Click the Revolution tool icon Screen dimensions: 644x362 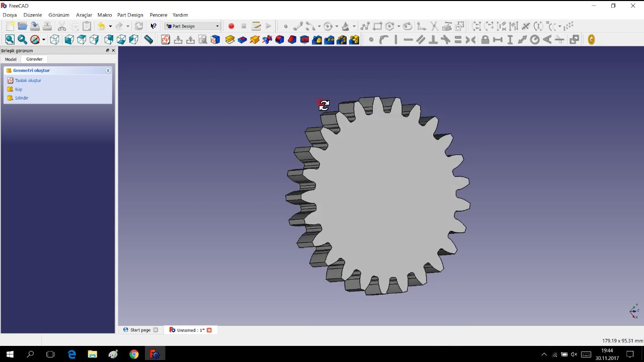point(255,40)
